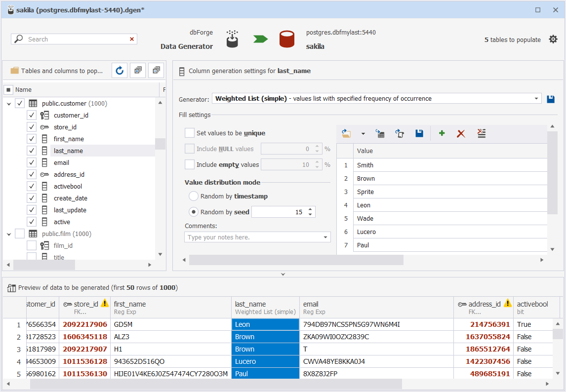Select Random by timestamp mode
The width and height of the screenshot is (566, 392).
point(194,196)
